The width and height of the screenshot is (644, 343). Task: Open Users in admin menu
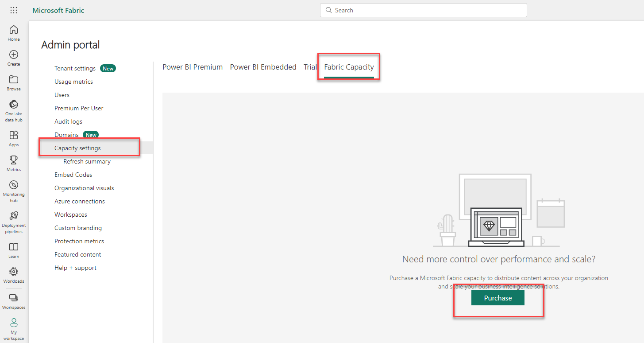coord(62,95)
